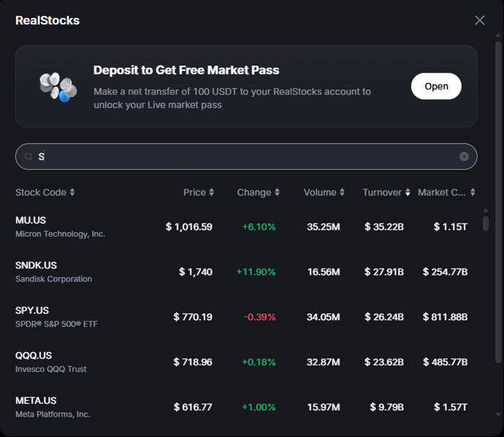The width and height of the screenshot is (504, 437).
Task: Click the $ 718.96 price value
Action: [193, 361]
